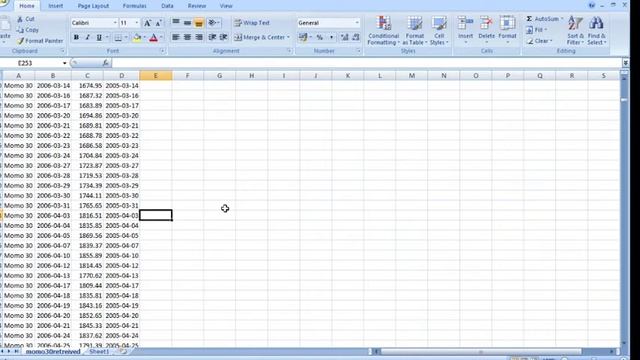Open the Number Format General dropdown
640x360 pixels.
click(357, 23)
